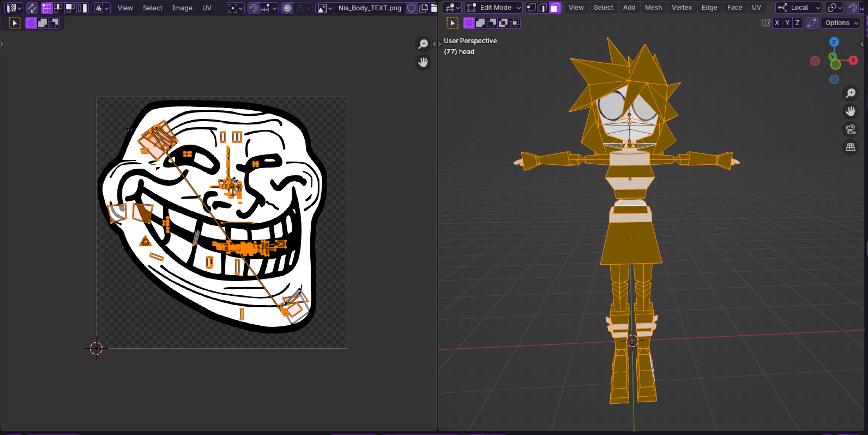868x435 pixels.
Task: Open the Mesh menu
Action: [653, 8]
